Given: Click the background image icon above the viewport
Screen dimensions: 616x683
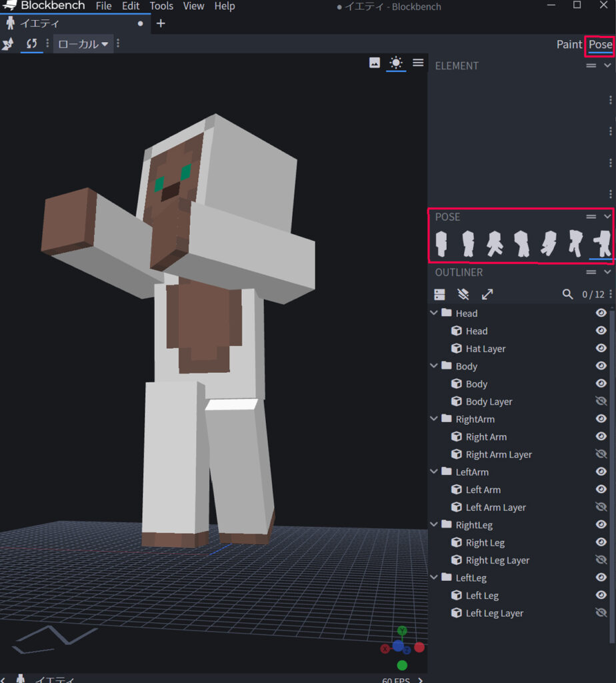Looking at the screenshot, I should click(x=374, y=62).
